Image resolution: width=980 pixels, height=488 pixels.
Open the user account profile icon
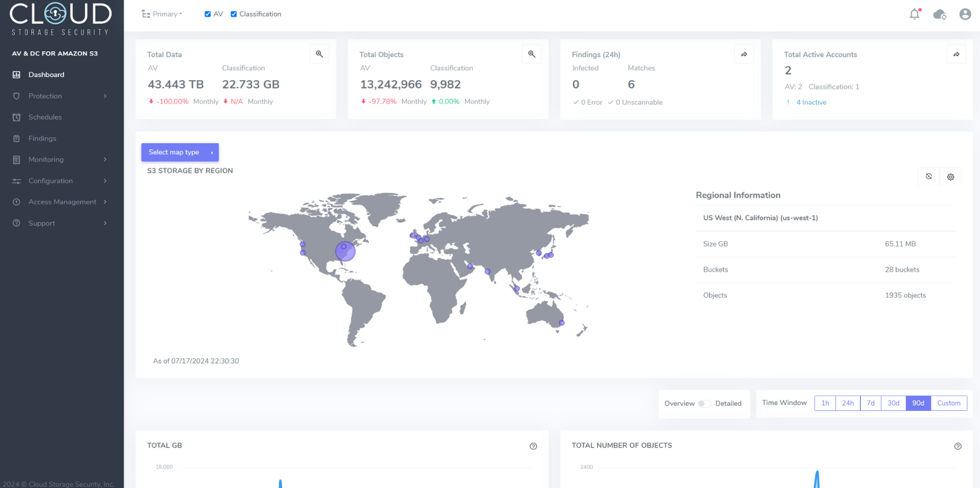tap(965, 14)
